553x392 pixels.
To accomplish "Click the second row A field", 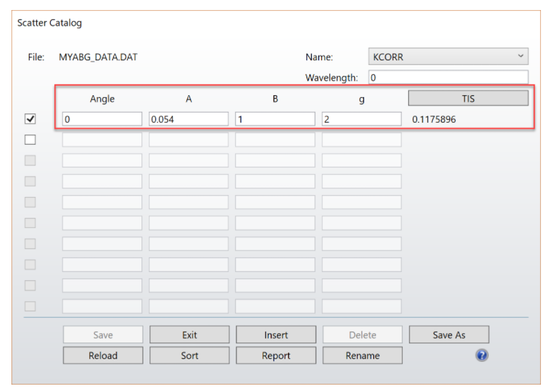I will [188, 140].
